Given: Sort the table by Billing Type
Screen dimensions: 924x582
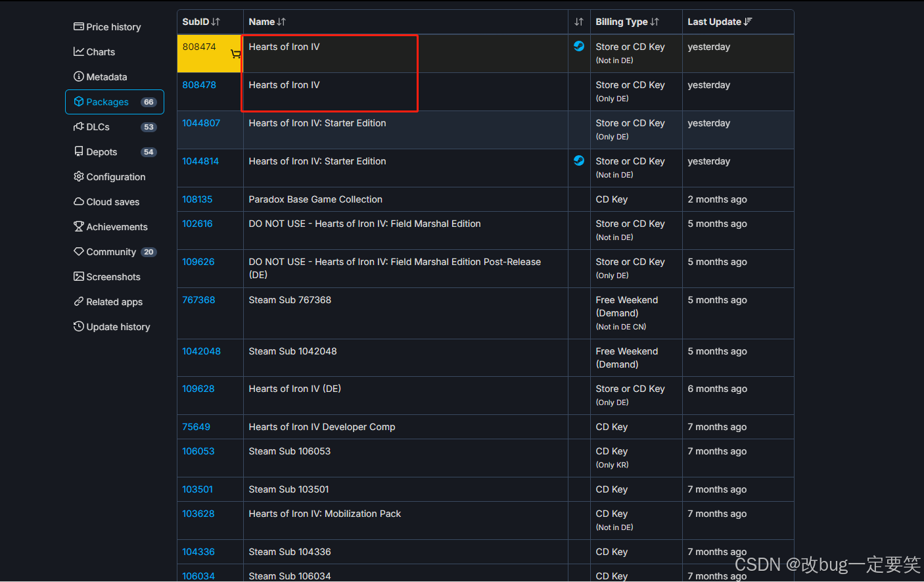Looking at the screenshot, I should [627, 22].
